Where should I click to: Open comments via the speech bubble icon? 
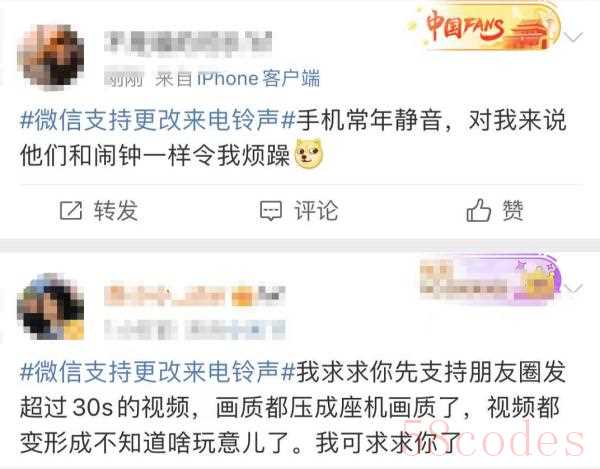click(x=271, y=211)
